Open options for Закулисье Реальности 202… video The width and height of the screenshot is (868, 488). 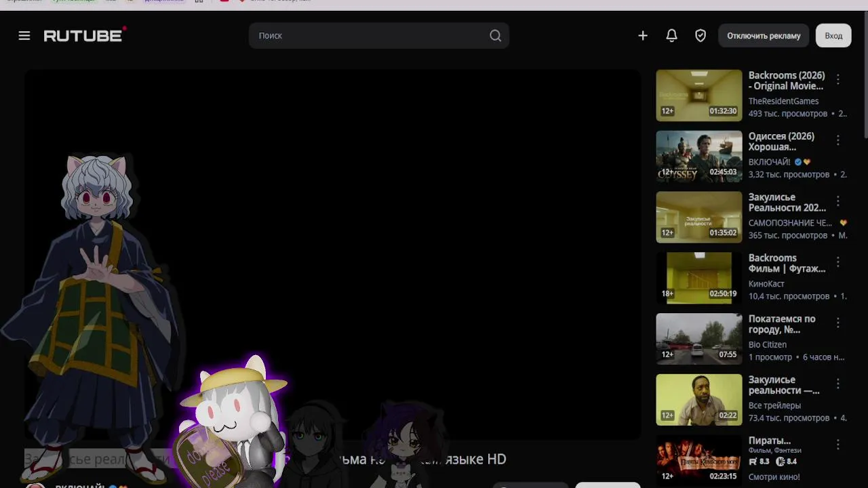(x=838, y=202)
